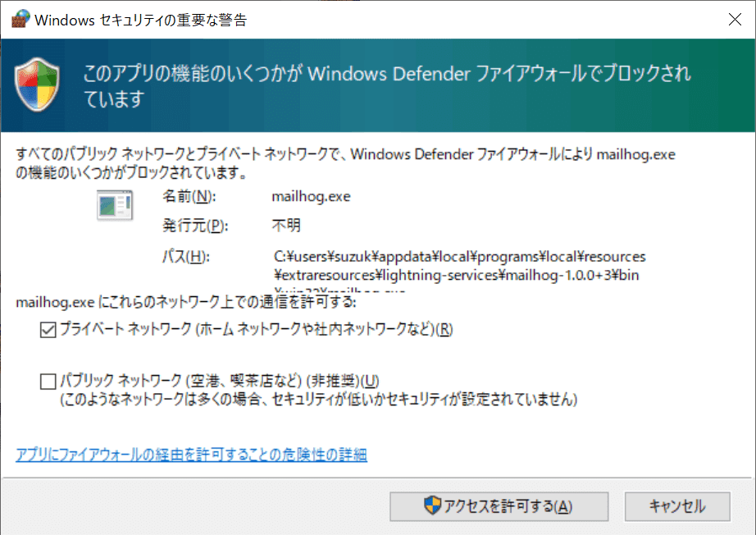Click the 名前(N) name label
The height and width of the screenshot is (535, 756).
(x=189, y=196)
